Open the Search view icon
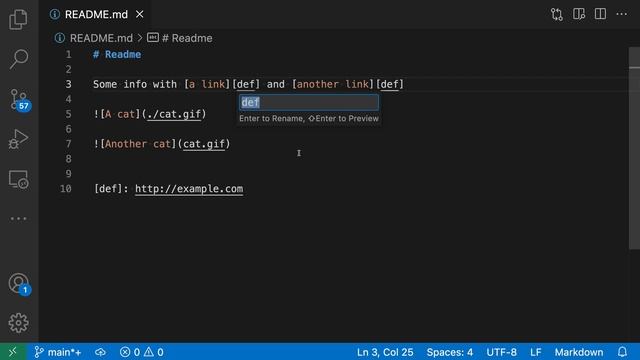640x360 pixels. [x=18, y=59]
